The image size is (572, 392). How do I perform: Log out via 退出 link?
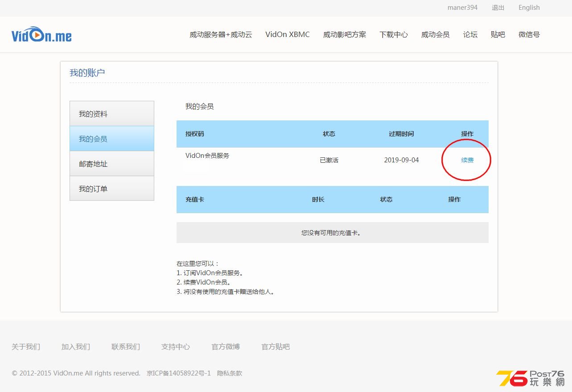pos(498,8)
